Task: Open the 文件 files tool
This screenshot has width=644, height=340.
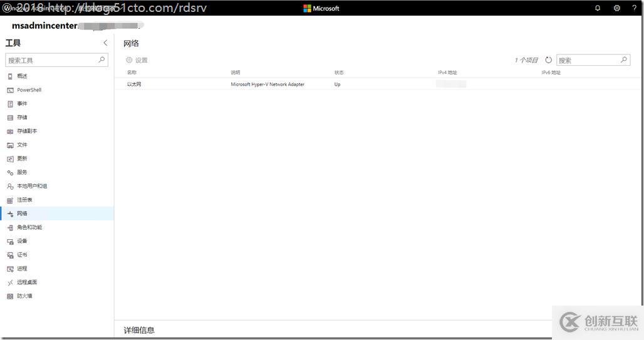Action: click(22, 145)
